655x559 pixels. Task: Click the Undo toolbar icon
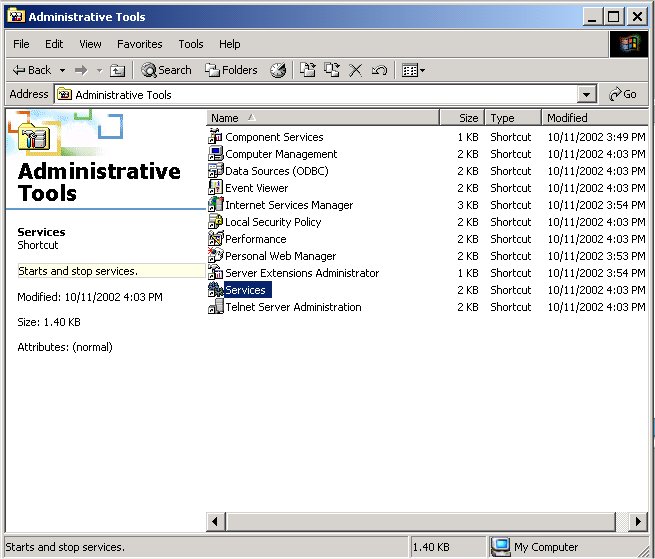pyautogui.click(x=379, y=70)
